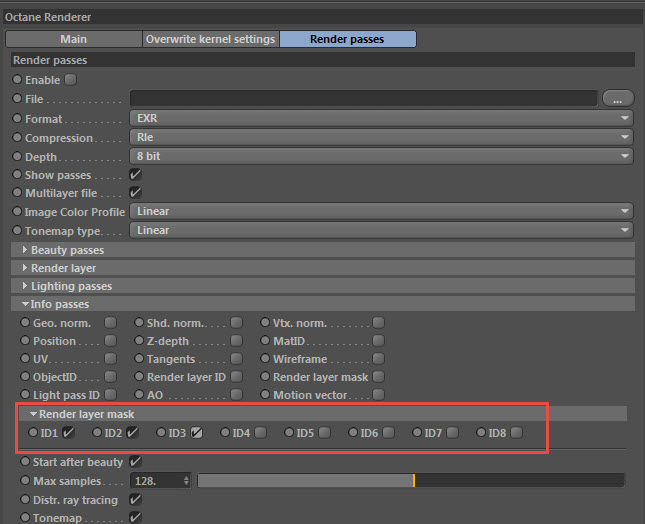This screenshot has height=524, width=645.
Task: Enable the MatID pass checkbox
Action: [x=378, y=341]
